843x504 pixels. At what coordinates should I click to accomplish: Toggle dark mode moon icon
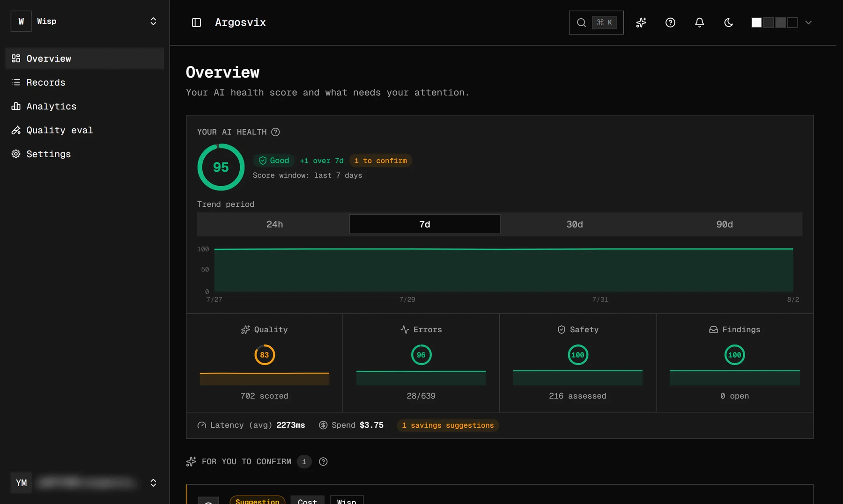(x=728, y=22)
